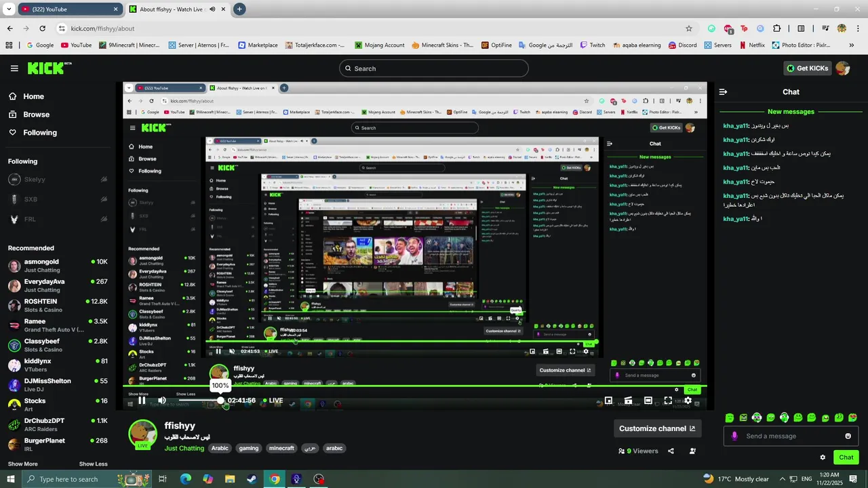Image resolution: width=868 pixels, height=488 pixels.
Task: Open the emoji picker in message box
Action: (848, 436)
